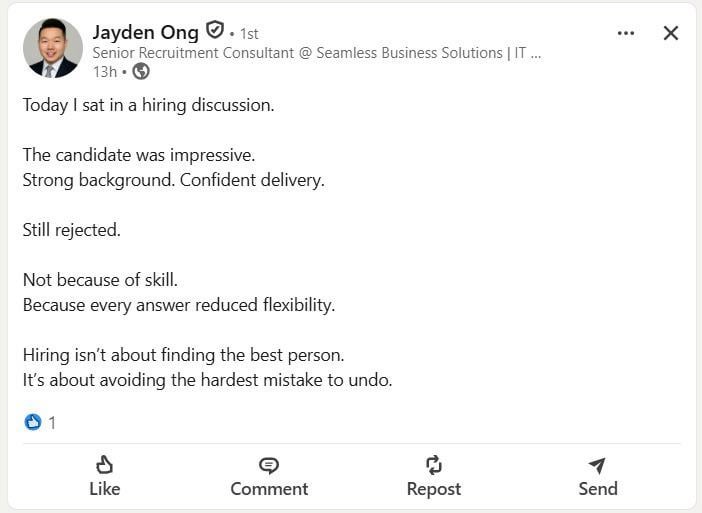This screenshot has height=513, width=702.
Task: Click the blue like reaction icon
Action: tap(33, 422)
